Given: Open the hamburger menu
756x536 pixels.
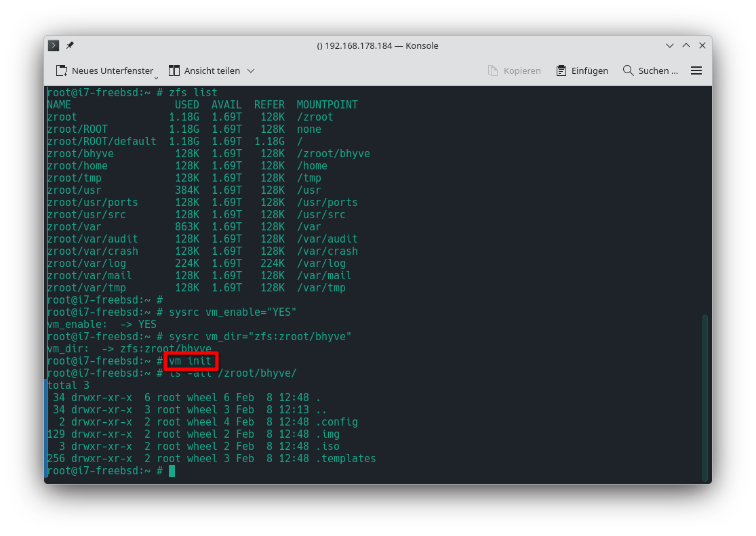Looking at the screenshot, I should (696, 70).
